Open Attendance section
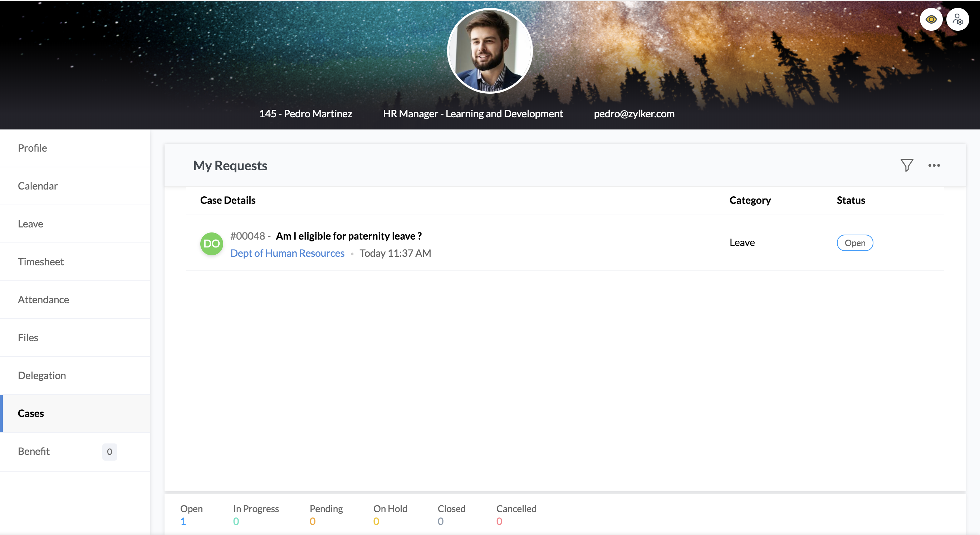 coord(43,300)
